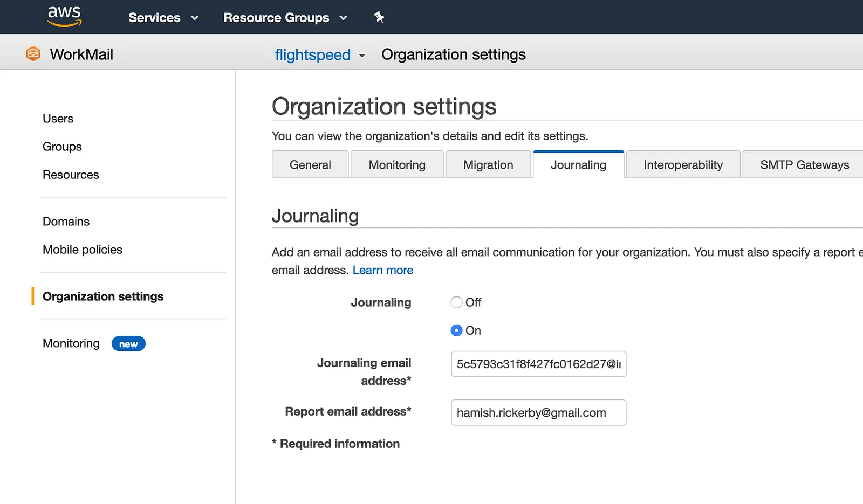Viewport: 863px width, 504px height.
Task: Click the Organization settings page heading
Action: click(x=384, y=106)
